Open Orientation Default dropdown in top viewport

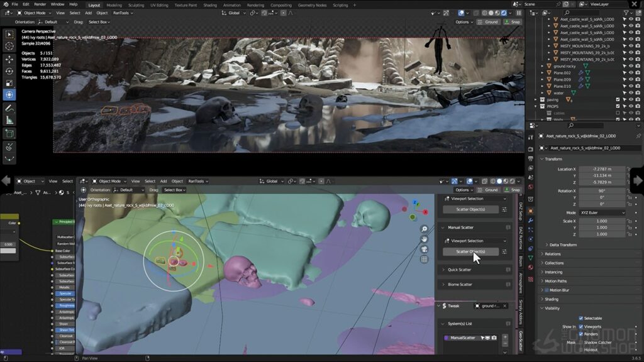pos(53,22)
